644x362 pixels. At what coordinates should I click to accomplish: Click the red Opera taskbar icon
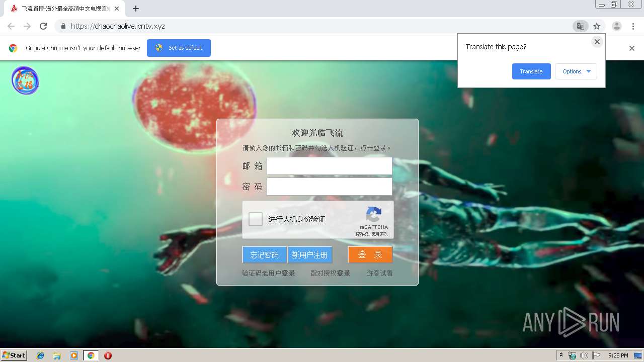pos(108,355)
